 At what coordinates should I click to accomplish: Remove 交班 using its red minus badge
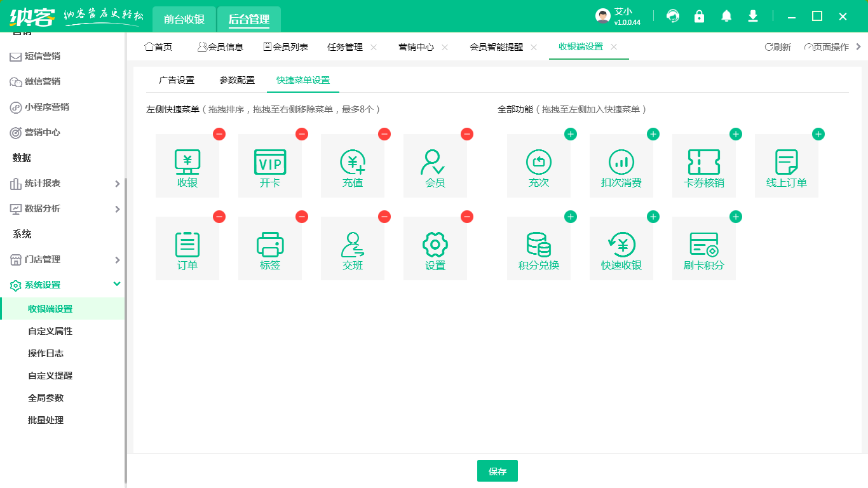[384, 217]
